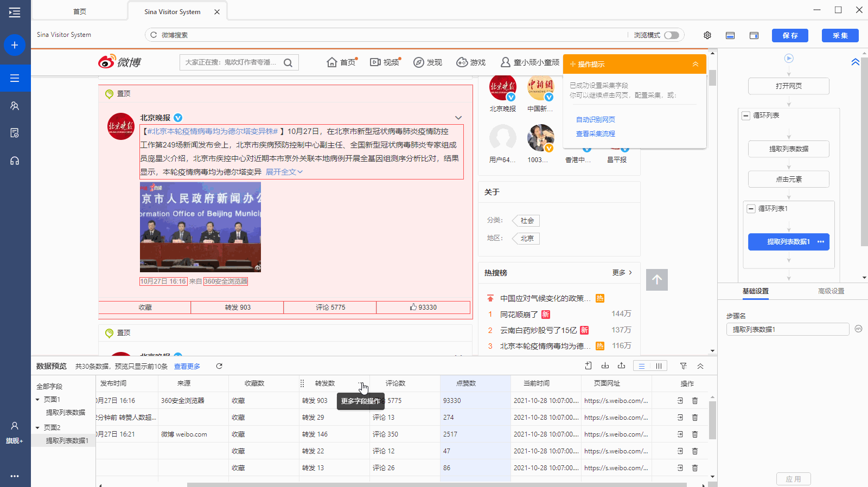Screen dimensions: 868x487
Task: Switch to the 首页 tab
Action: click(x=80, y=11)
